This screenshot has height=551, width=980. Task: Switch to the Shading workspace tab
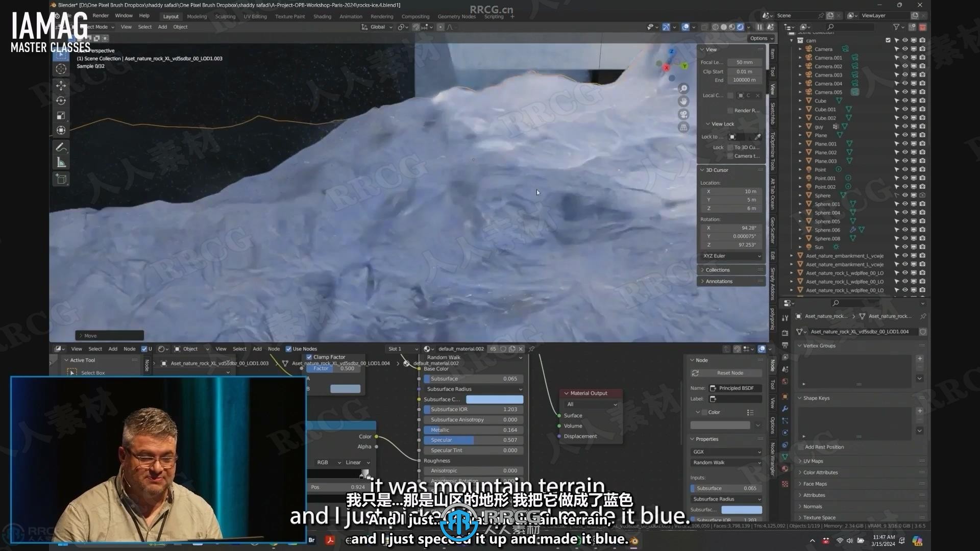click(322, 16)
